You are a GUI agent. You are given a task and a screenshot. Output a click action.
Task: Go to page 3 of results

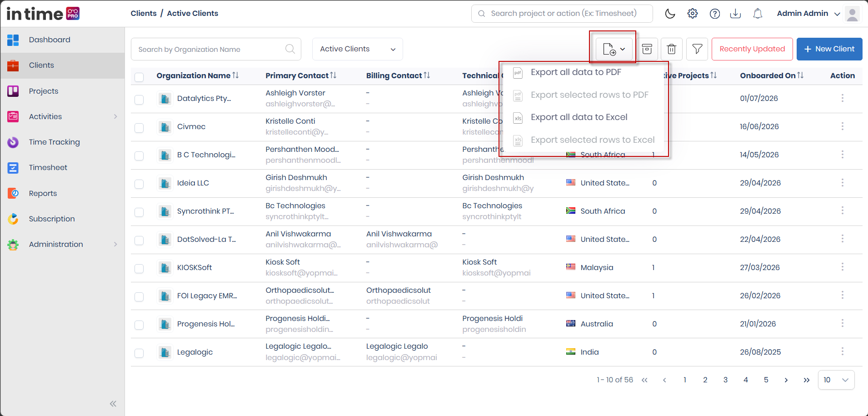pyautogui.click(x=725, y=380)
